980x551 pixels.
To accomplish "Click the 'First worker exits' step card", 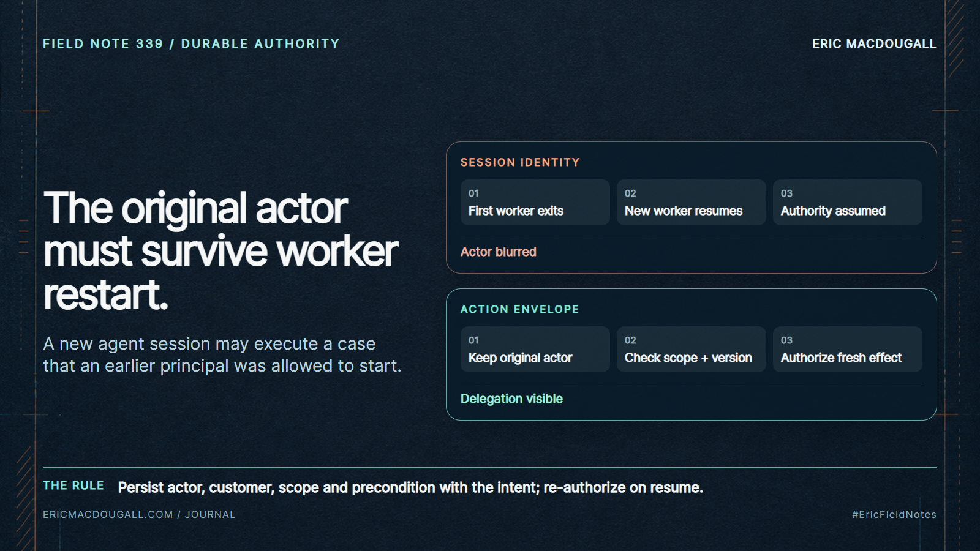I will click(535, 202).
